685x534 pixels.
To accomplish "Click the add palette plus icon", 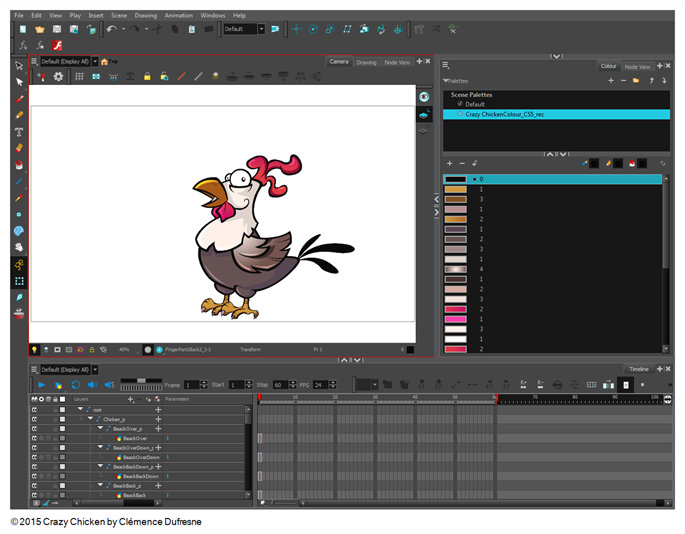I will coord(611,81).
